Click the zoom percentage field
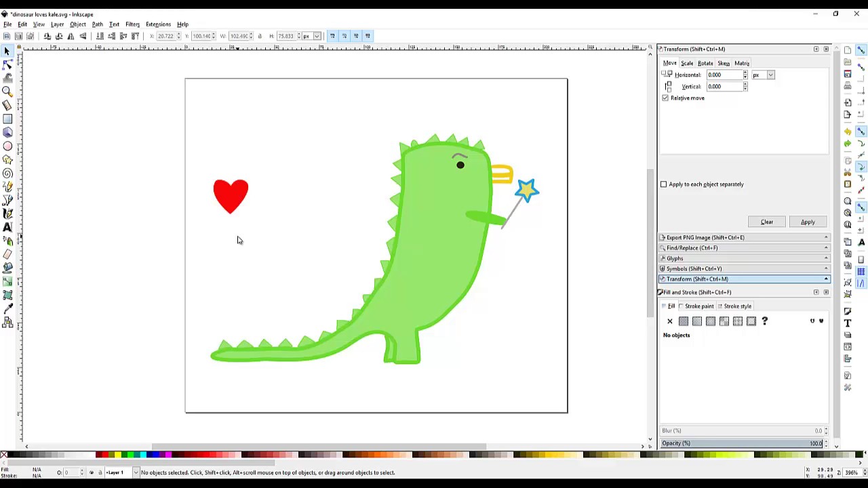This screenshot has width=868, height=488. point(852,472)
